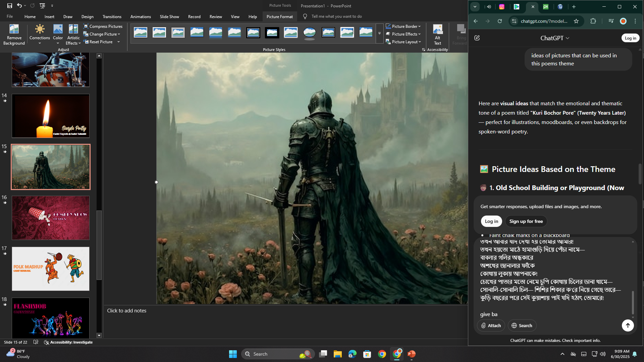Click the slide panel scrollbar

pos(99,245)
